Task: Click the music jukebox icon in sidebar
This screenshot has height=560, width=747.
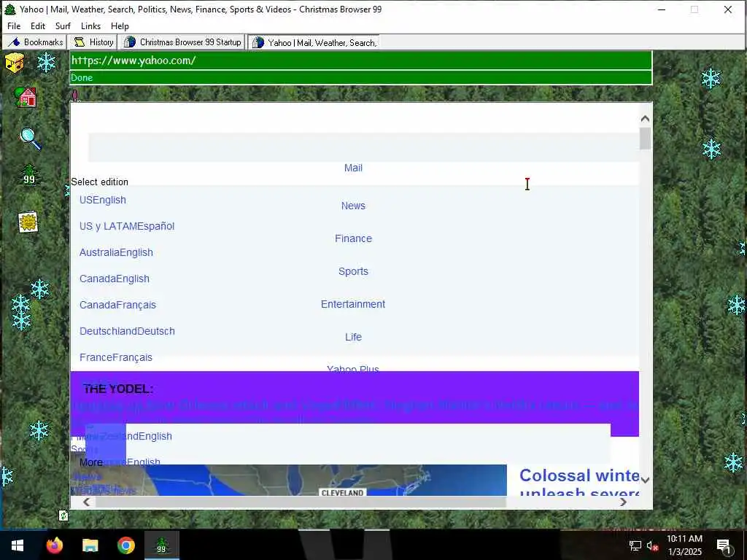Action: pos(15,63)
